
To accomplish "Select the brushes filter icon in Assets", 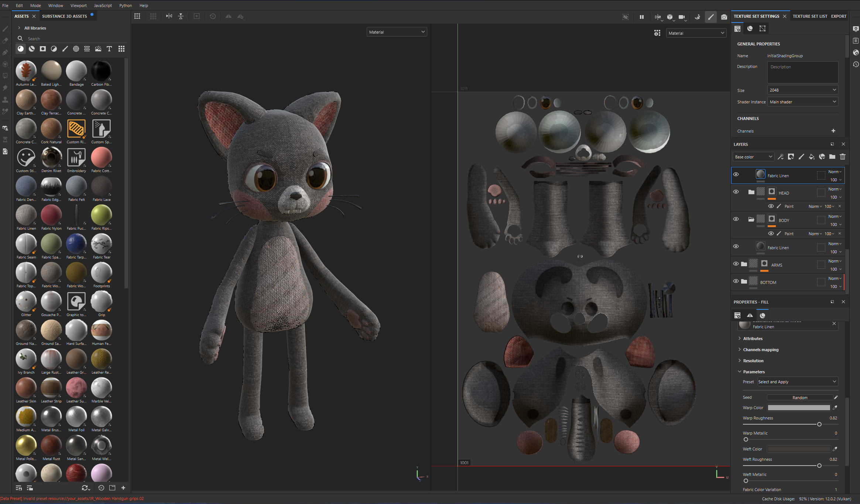I will (x=65, y=49).
